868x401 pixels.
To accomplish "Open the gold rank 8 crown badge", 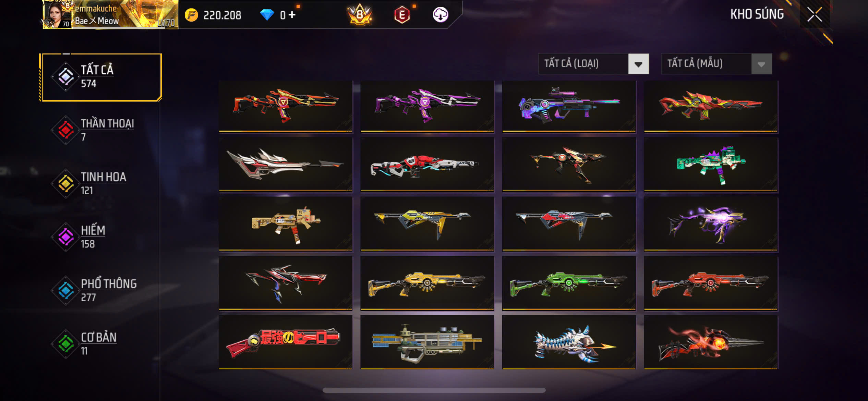I will pos(359,14).
